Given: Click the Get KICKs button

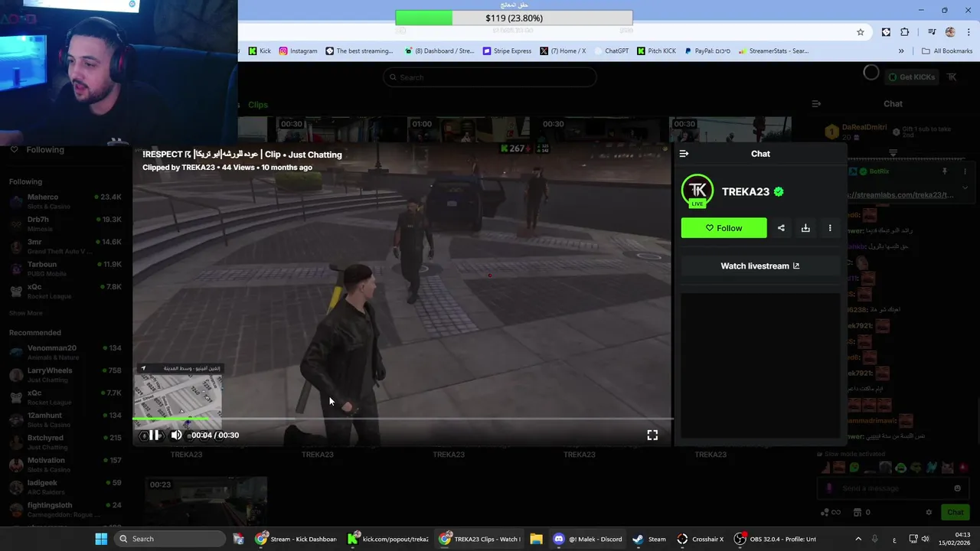Looking at the screenshot, I should tap(911, 77).
